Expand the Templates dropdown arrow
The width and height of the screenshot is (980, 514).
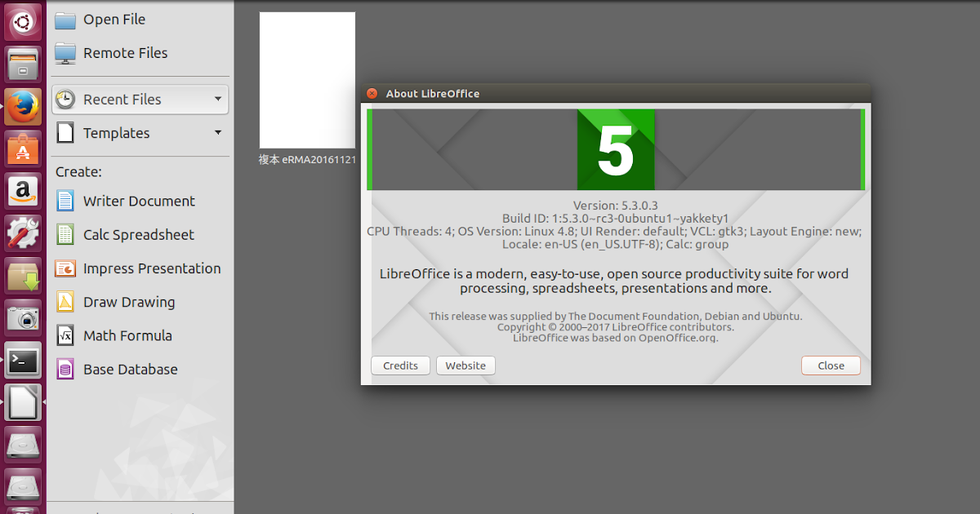217,132
